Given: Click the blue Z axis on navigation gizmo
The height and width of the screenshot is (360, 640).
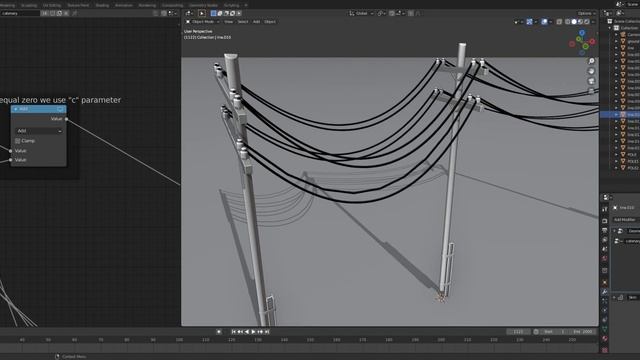Looking at the screenshot, I should click(582, 33).
